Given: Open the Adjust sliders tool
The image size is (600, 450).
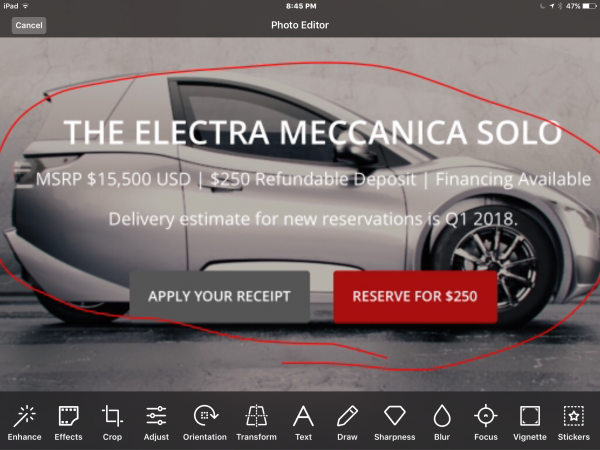Looking at the screenshot, I should point(156,423).
